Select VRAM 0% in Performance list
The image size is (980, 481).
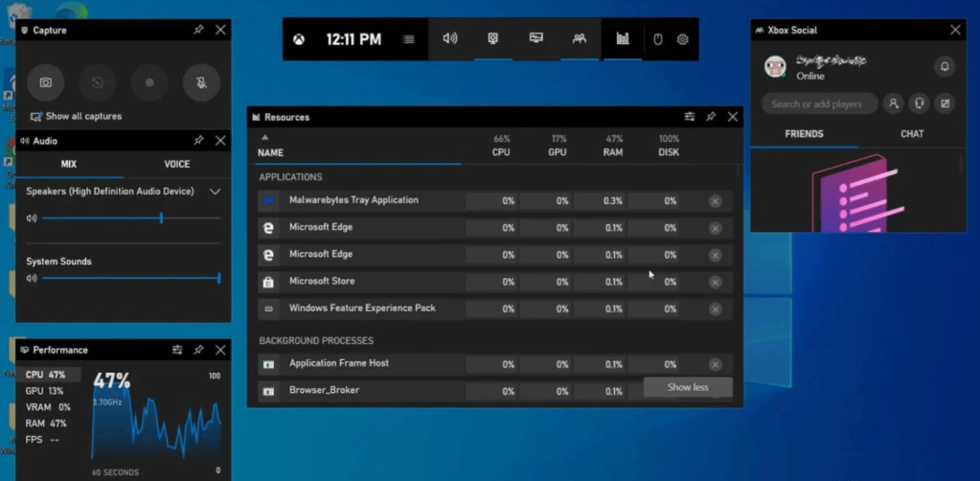[x=48, y=407]
